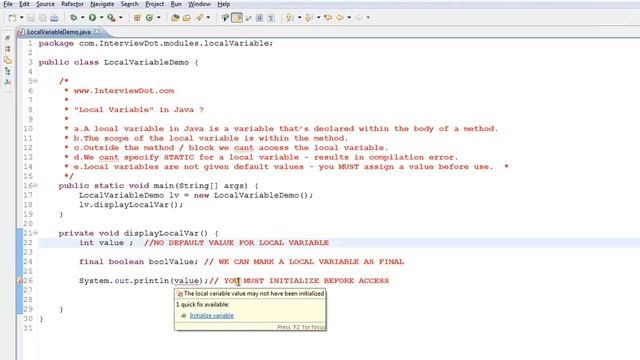Click the Last Edit Location icon

[x=328, y=18]
